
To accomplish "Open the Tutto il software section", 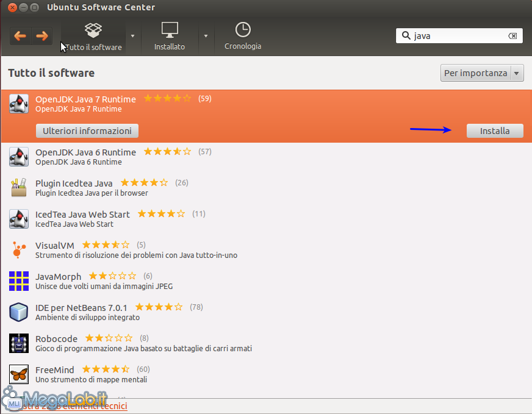I will coord(93,37).
